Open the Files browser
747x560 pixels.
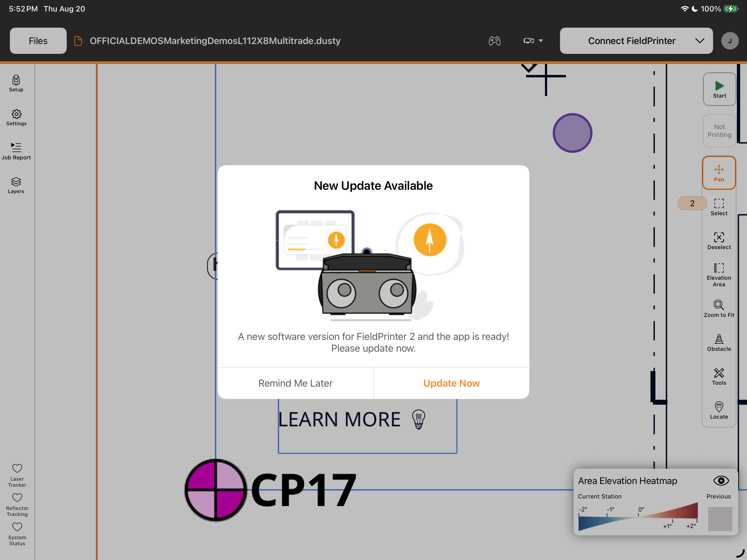38,41
